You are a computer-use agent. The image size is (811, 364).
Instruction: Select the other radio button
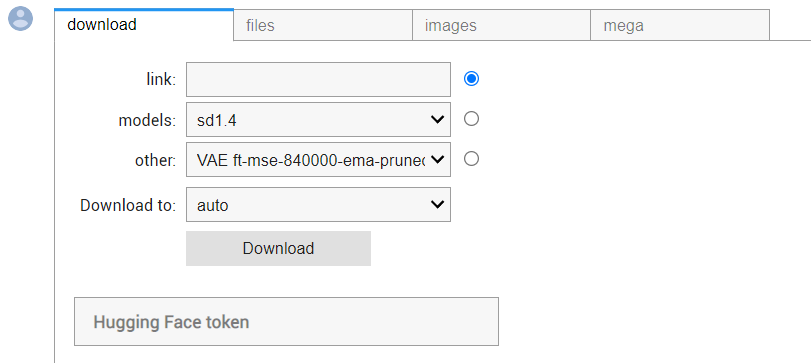471,159
